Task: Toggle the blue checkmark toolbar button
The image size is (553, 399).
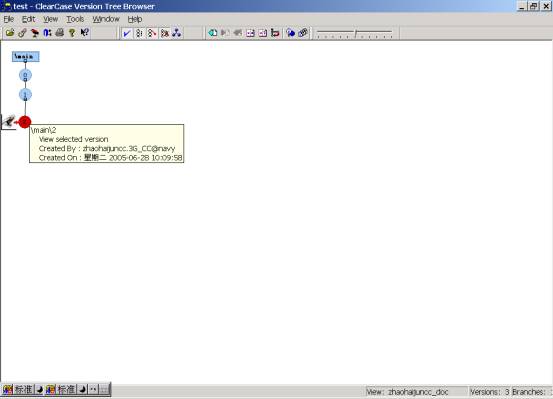Action: click(127, 33)
